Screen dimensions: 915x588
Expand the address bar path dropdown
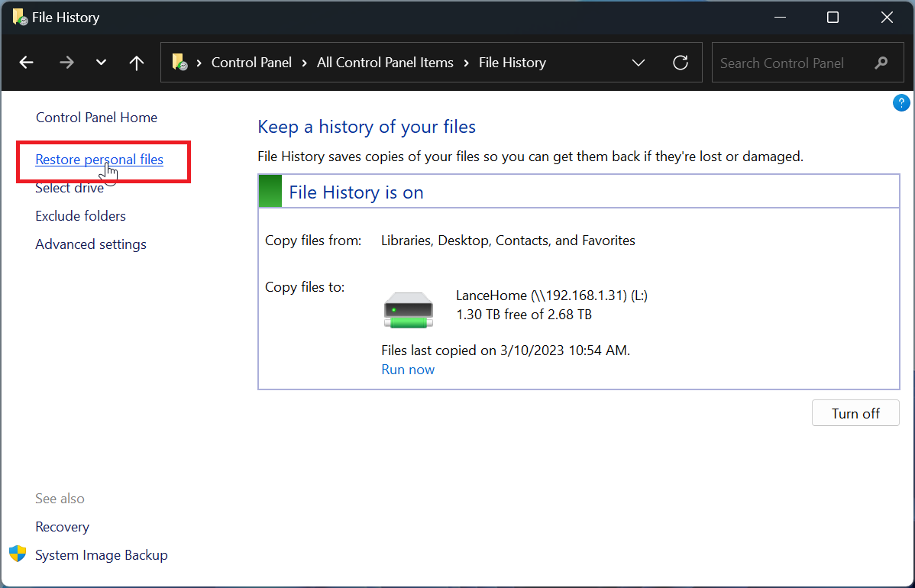[639, 63]
